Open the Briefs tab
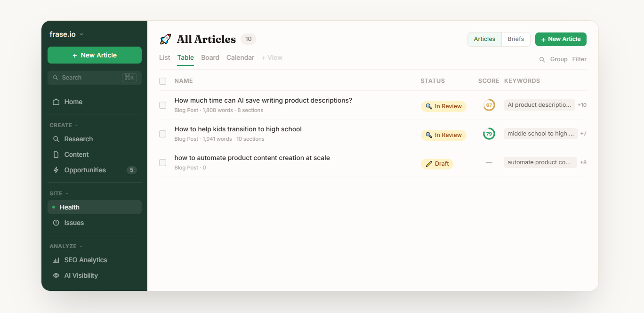 coord(515,39)
